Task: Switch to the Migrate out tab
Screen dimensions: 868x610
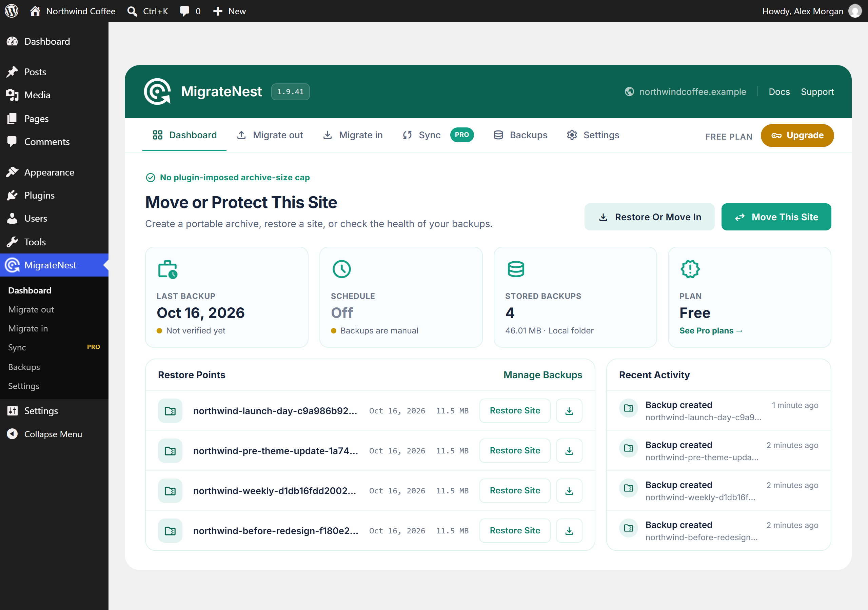Action: (270, 135)
